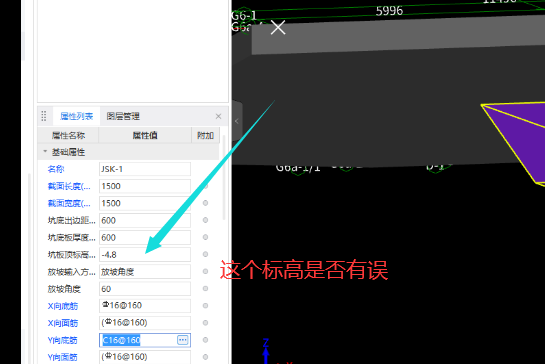This screenshot has height=364, width=545.
Task: Toggle 附加 checkbox for 坑底板厚度
Action: coord(205,237)
